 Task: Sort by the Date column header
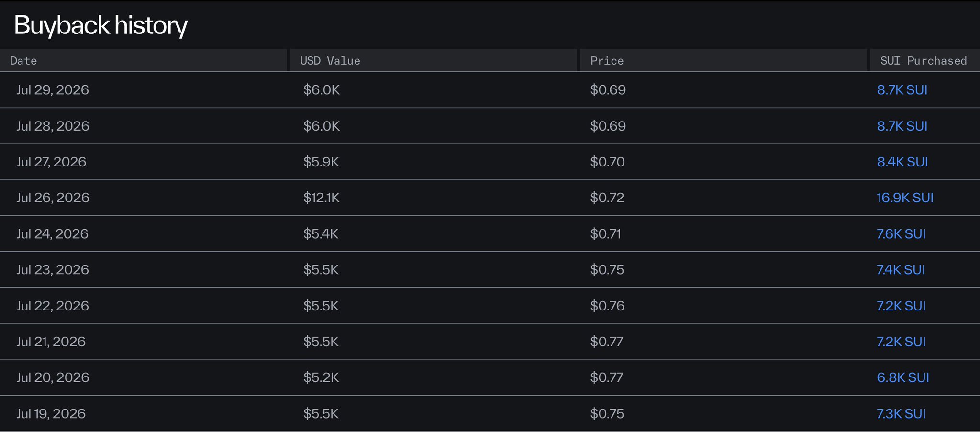tap(144, 60)
